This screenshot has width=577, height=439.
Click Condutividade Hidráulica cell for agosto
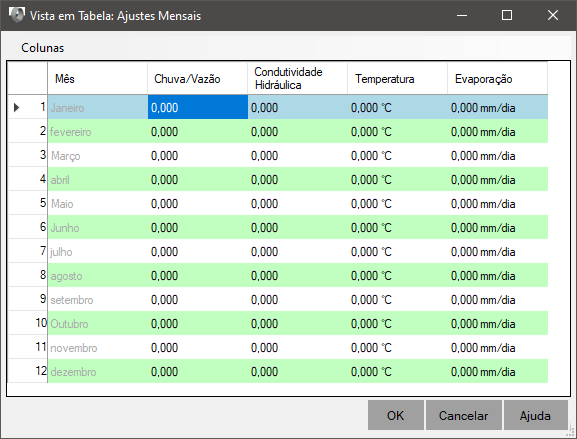pos(298,275)
